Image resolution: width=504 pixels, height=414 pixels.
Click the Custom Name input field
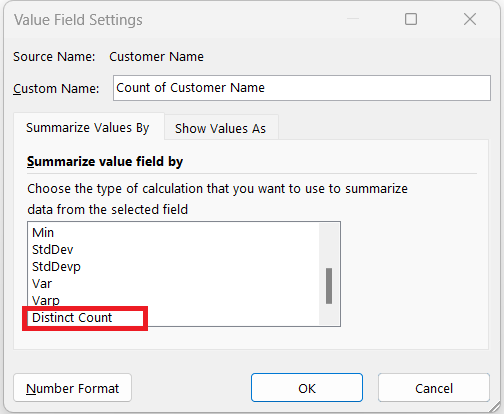tap(302, 88)
